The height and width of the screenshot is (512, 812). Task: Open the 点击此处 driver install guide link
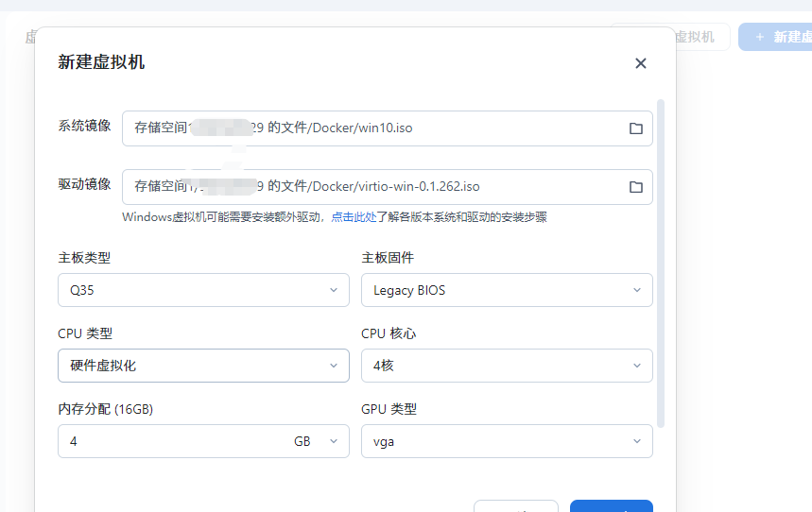click(354, 217)
